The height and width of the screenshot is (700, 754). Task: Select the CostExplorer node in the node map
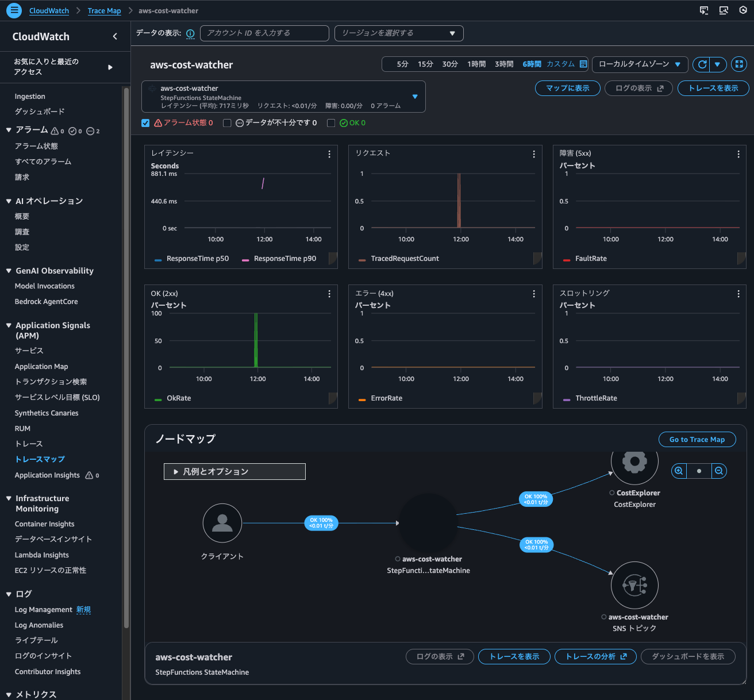(x=634, y=461)
